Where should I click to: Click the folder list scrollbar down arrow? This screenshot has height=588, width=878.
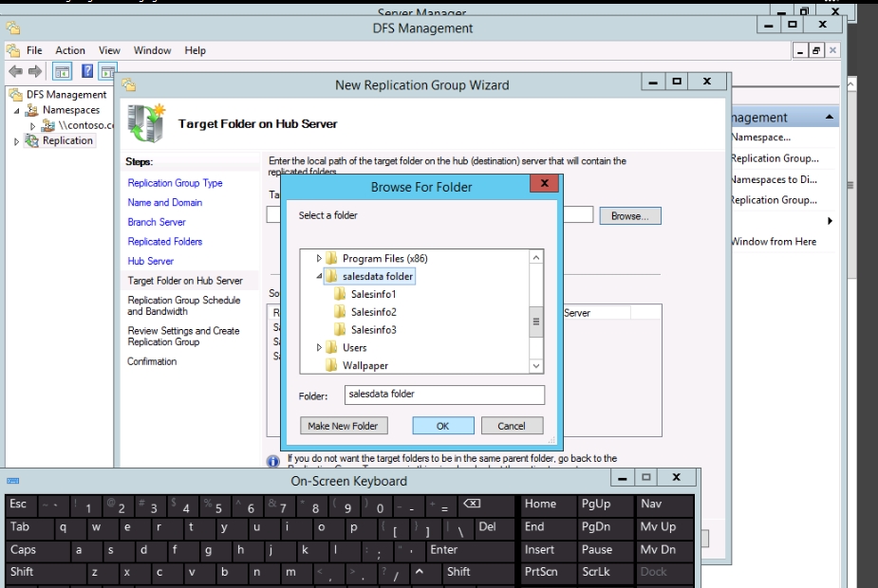536,366
